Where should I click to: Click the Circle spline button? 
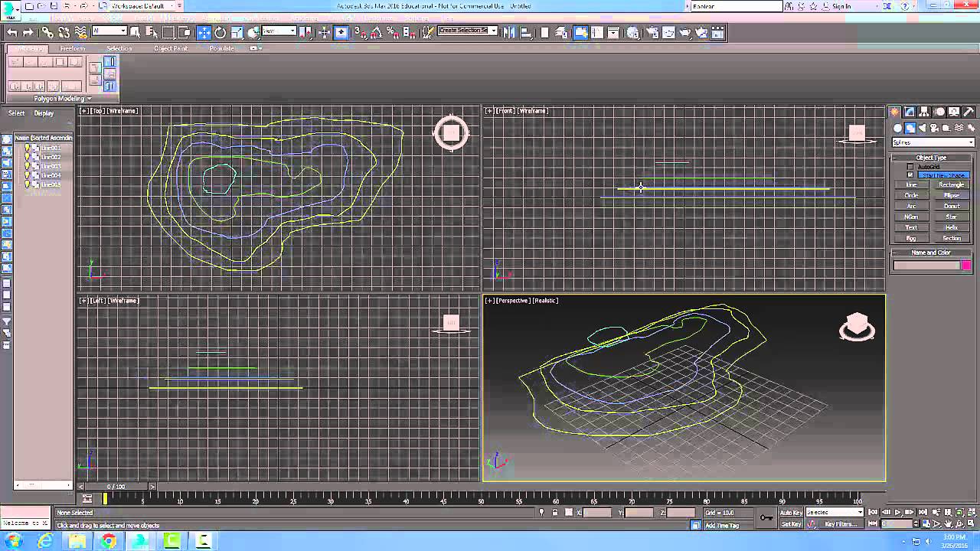tap(911, 195)
